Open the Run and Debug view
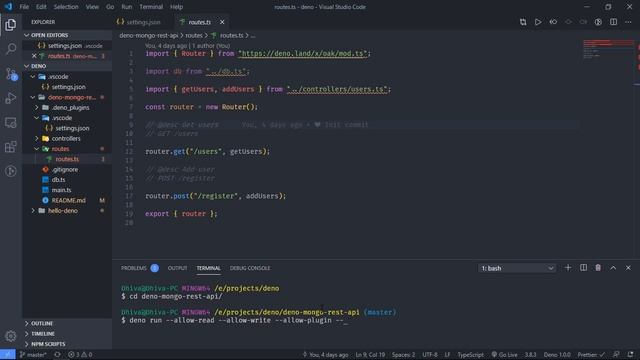 click(x=11, y=98)
